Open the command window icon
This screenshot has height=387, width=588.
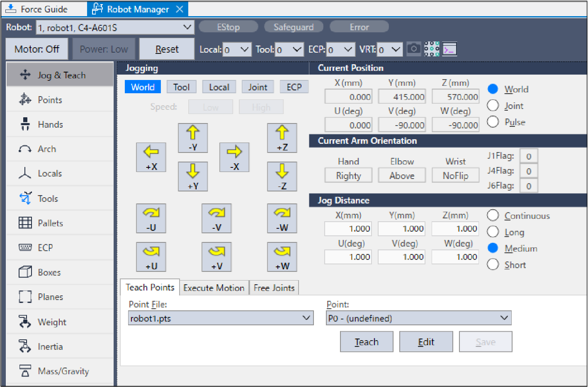tap(450, 49)
